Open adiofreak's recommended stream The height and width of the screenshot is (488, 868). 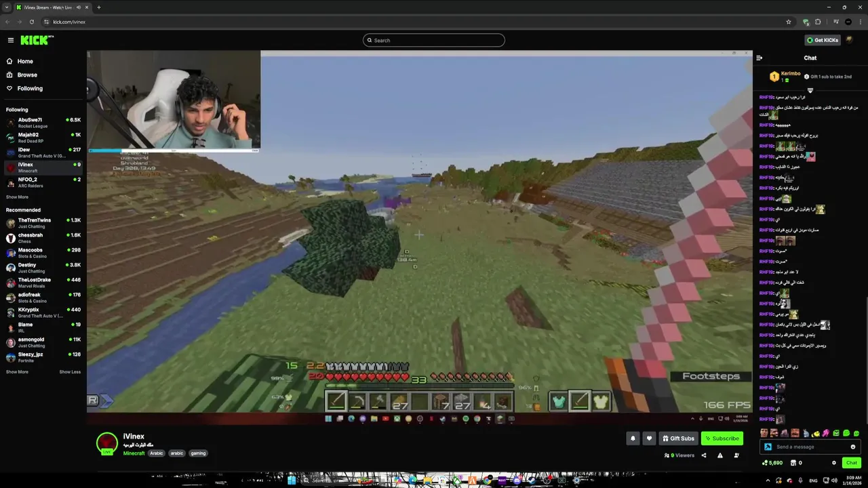43,298
